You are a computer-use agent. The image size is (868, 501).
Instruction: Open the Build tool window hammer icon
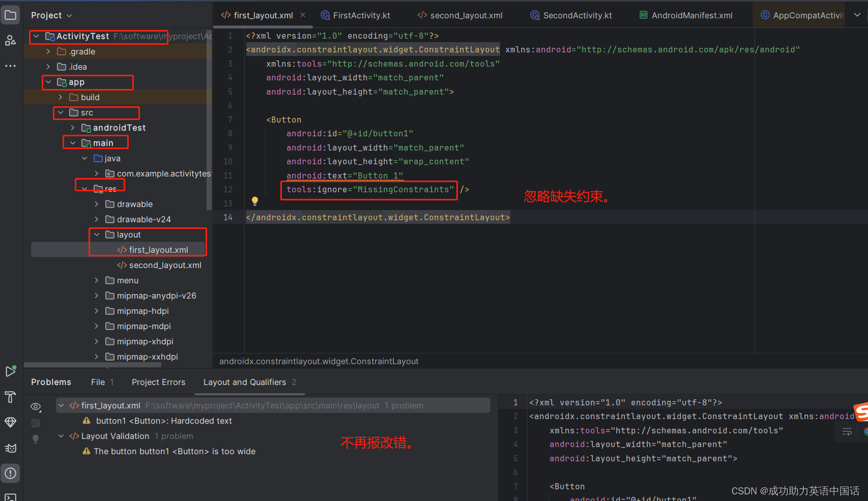click(10, 397)
